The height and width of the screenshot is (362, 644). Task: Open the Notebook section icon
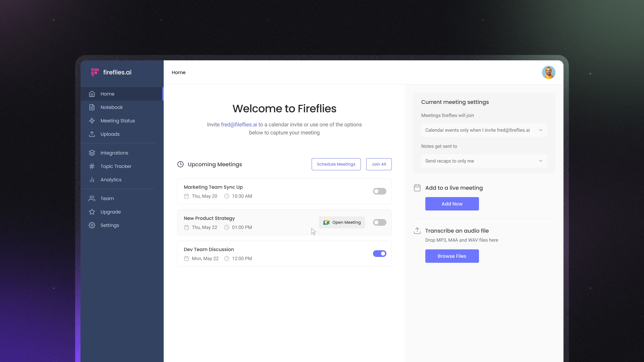click(x=92, y=107)
